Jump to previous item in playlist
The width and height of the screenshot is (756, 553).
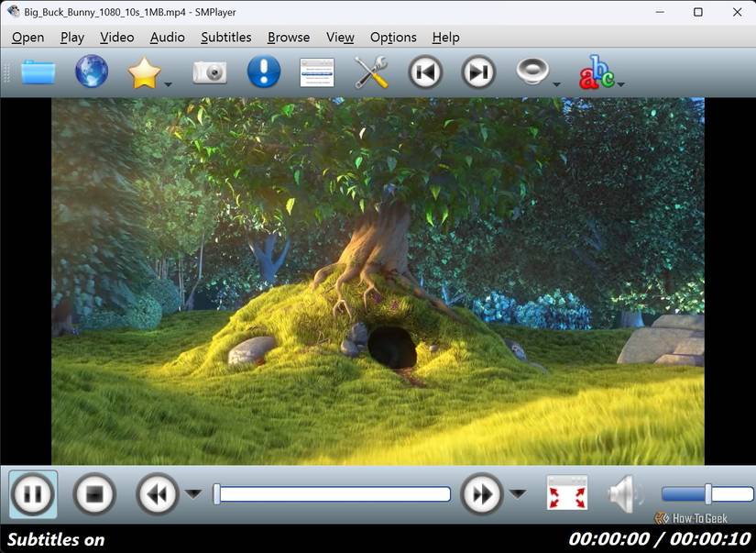click(425, 72)
